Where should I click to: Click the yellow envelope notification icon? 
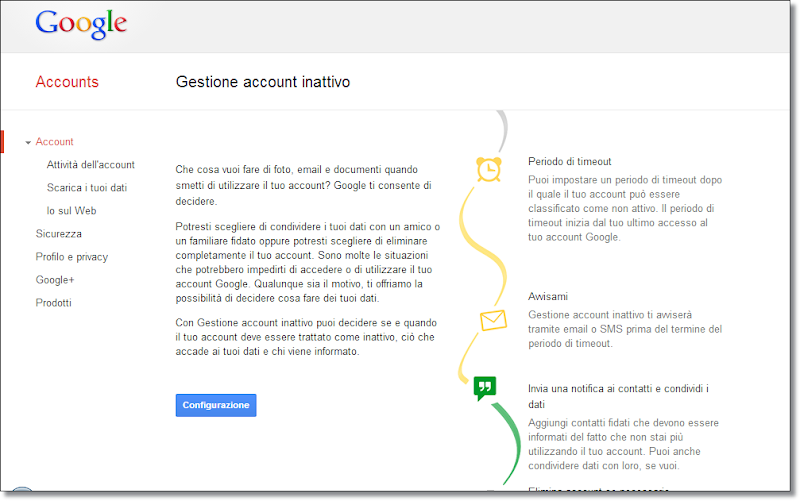493,320
